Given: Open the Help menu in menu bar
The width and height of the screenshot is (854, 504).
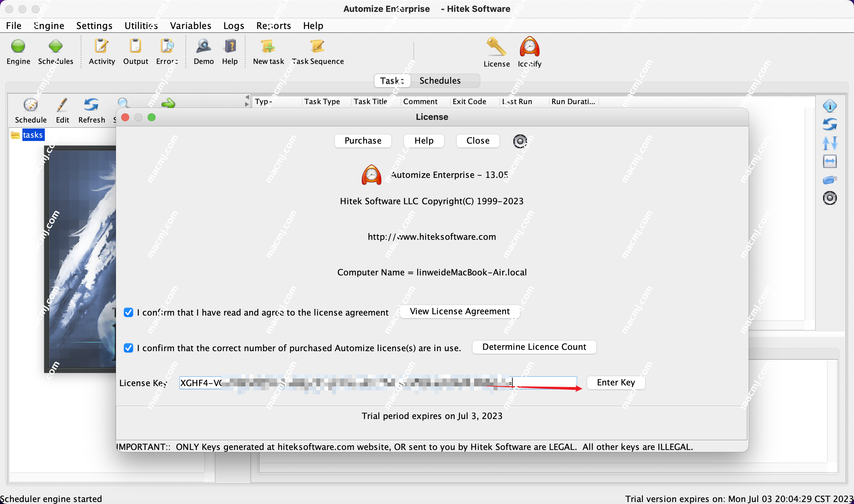Looking at the screenshot, I should point(313,25).
